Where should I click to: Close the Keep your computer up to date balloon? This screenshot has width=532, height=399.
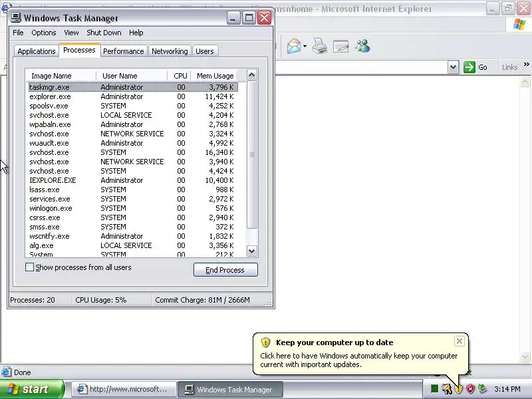[x=459, y=341]
